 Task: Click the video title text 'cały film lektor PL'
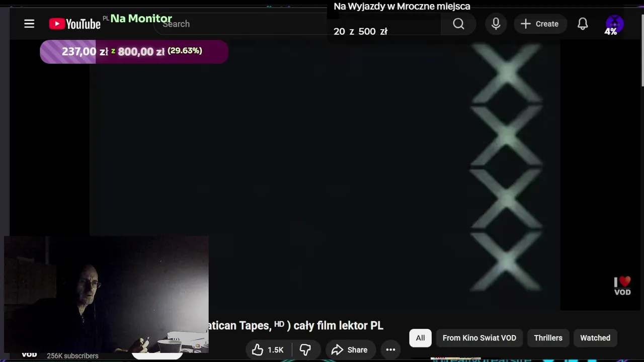[338, 325]
